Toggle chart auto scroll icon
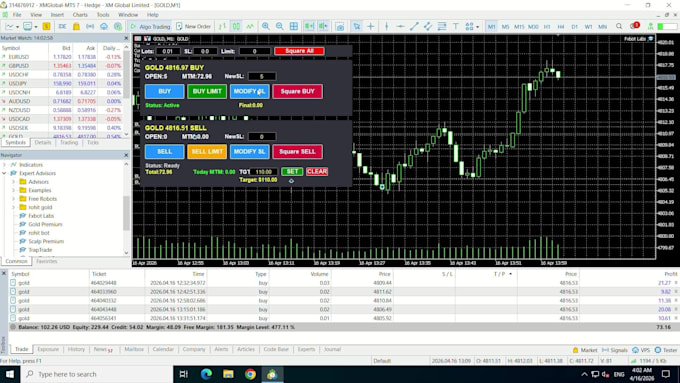Viewport: 680px width, 383px height. point(309,26)
